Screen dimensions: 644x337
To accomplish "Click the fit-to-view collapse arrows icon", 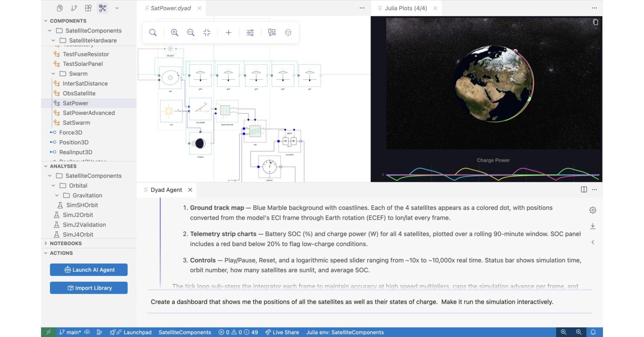I will [x=207, y=33].
